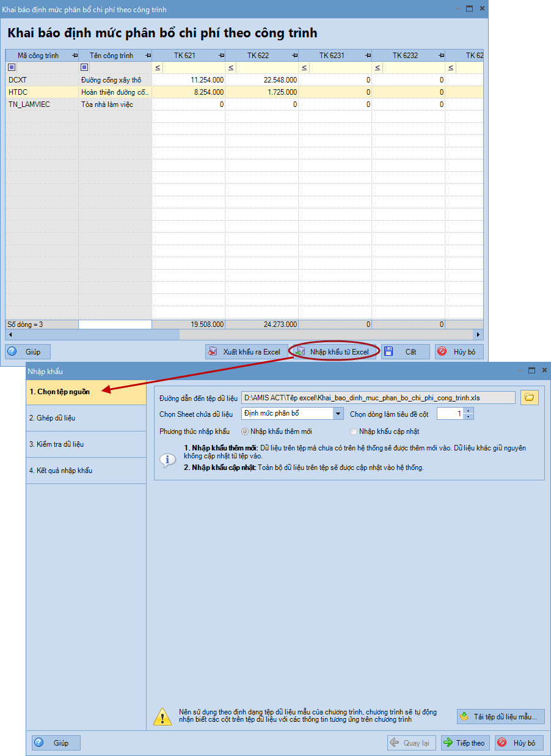Select Nhập khẩu thêm mới radio option

[246, 431]
